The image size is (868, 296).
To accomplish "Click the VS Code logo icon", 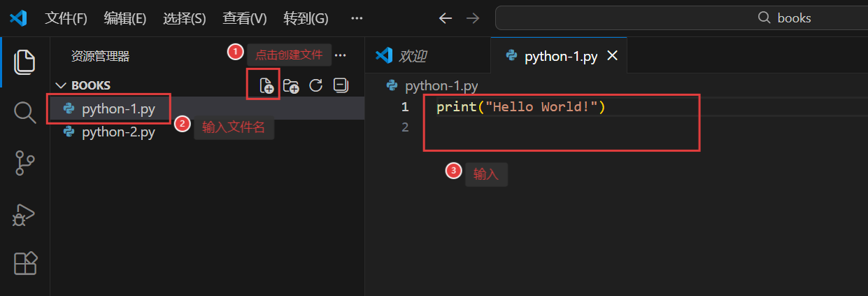I will tap(19, 18).
